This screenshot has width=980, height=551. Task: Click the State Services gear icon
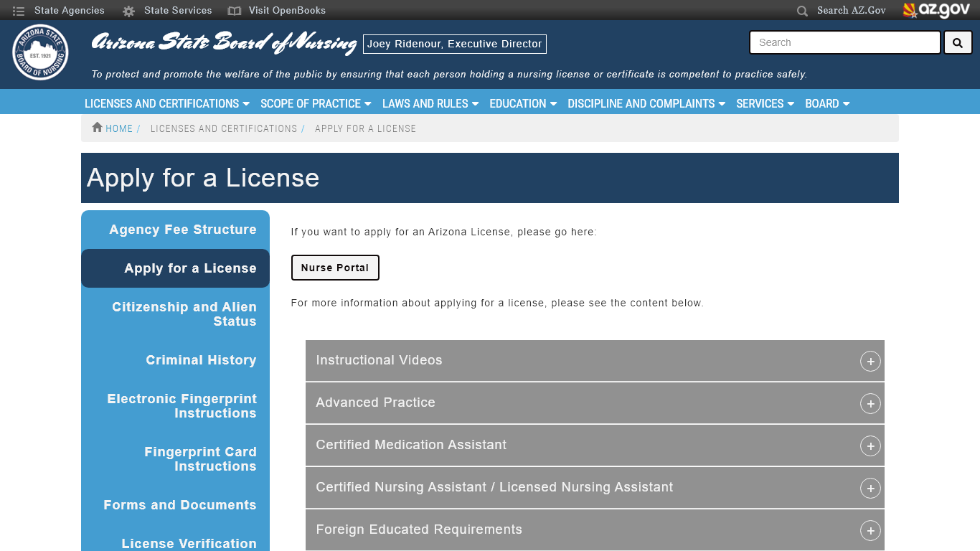pyautogui.click(x=127, y=10)
